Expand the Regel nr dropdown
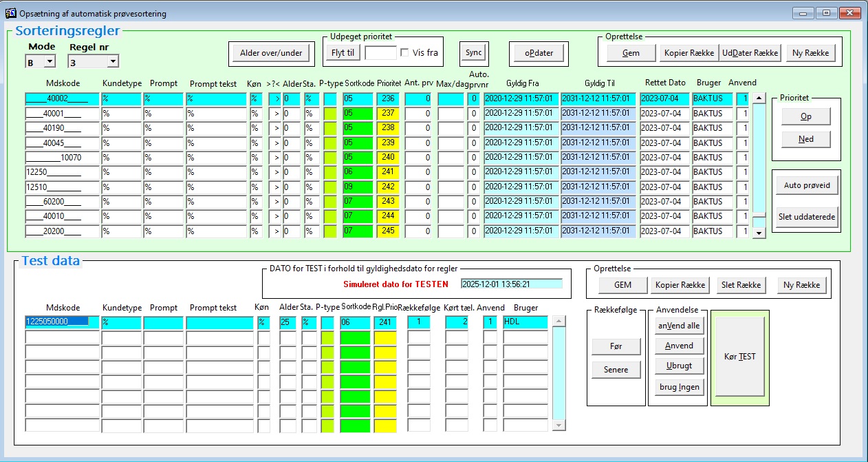 pos(112,62)
